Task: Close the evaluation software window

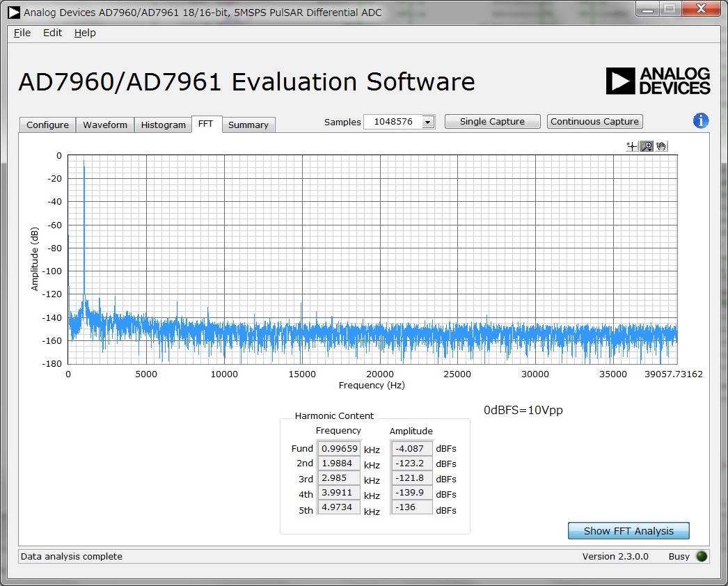Action: tap(701, 8)
